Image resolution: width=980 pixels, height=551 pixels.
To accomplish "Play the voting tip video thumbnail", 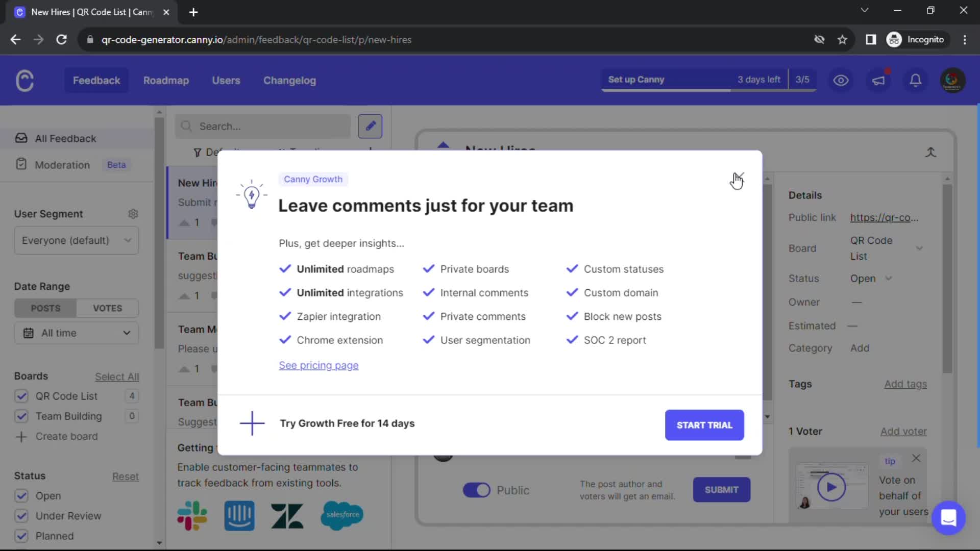I will point(831,487).
